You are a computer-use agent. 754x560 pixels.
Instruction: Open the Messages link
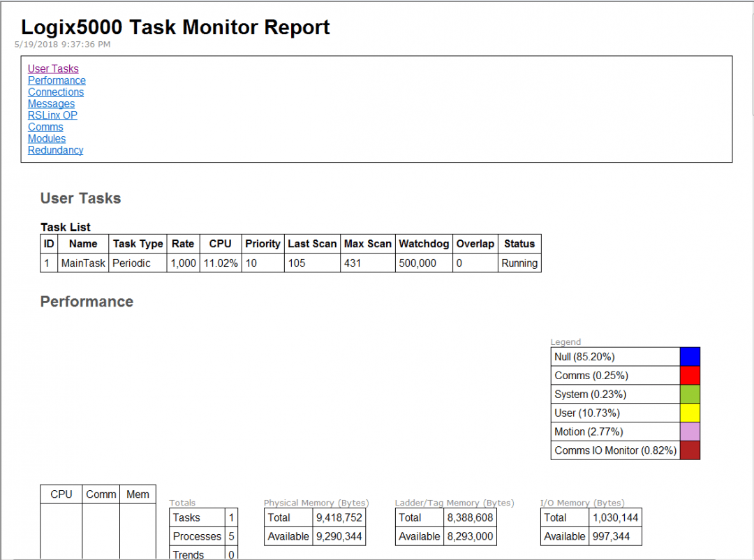pos(51,103)
